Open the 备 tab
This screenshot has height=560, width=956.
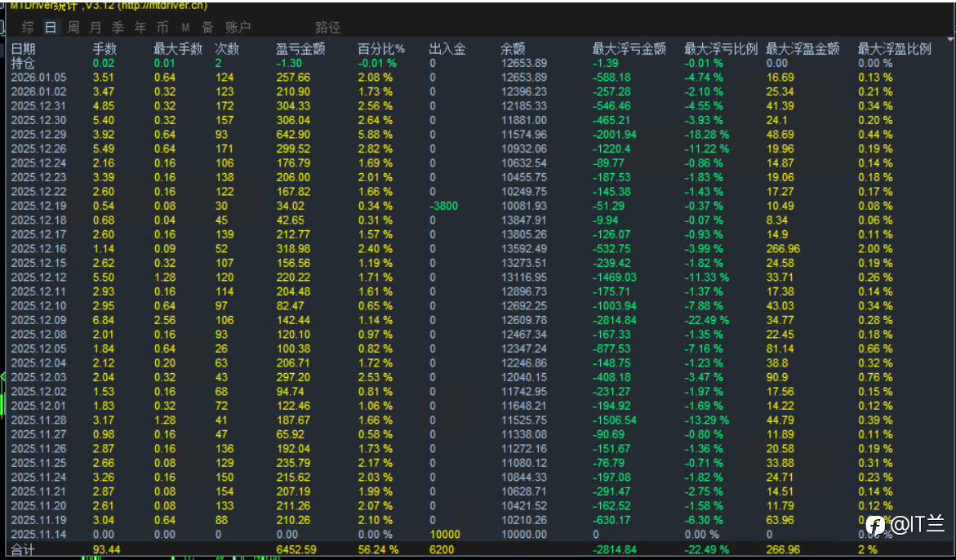point(208,27)
